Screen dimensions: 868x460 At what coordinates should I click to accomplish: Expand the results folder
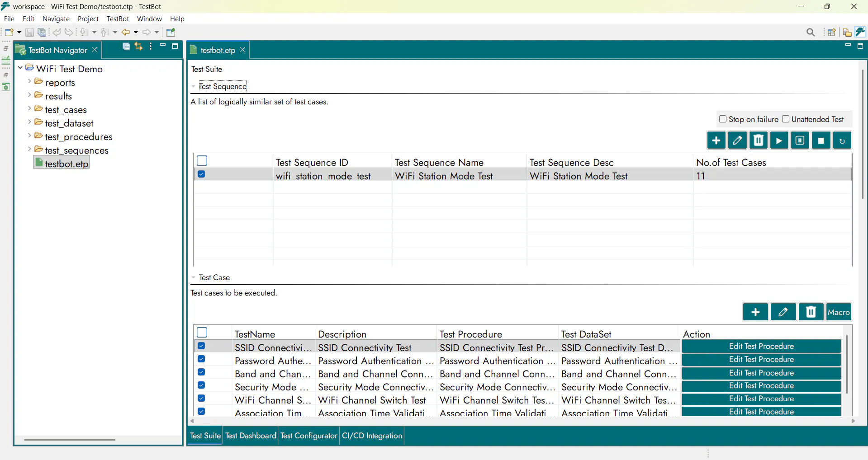coord(29,95)
